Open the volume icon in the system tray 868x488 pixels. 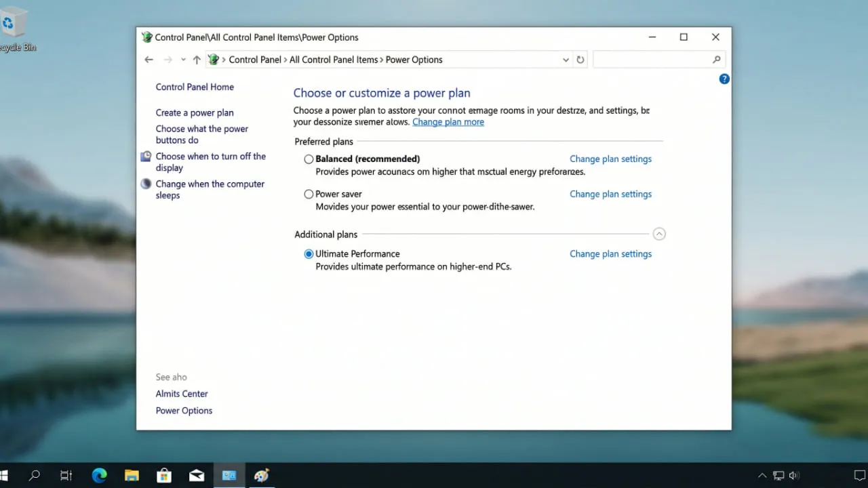tap(794, 475)
